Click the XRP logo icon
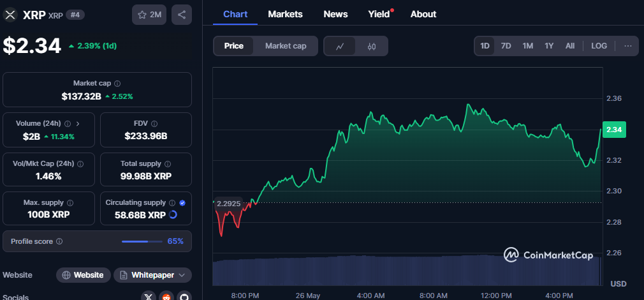 [x=10, y=15]
